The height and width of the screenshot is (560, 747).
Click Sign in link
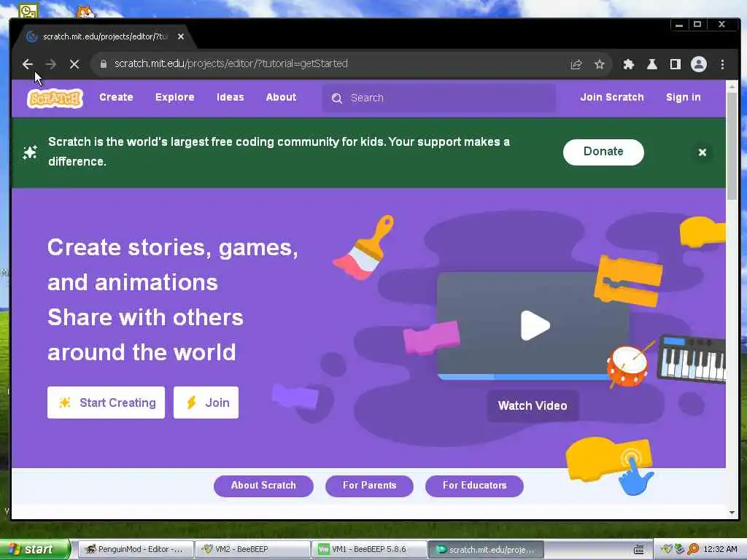point(683,97)
